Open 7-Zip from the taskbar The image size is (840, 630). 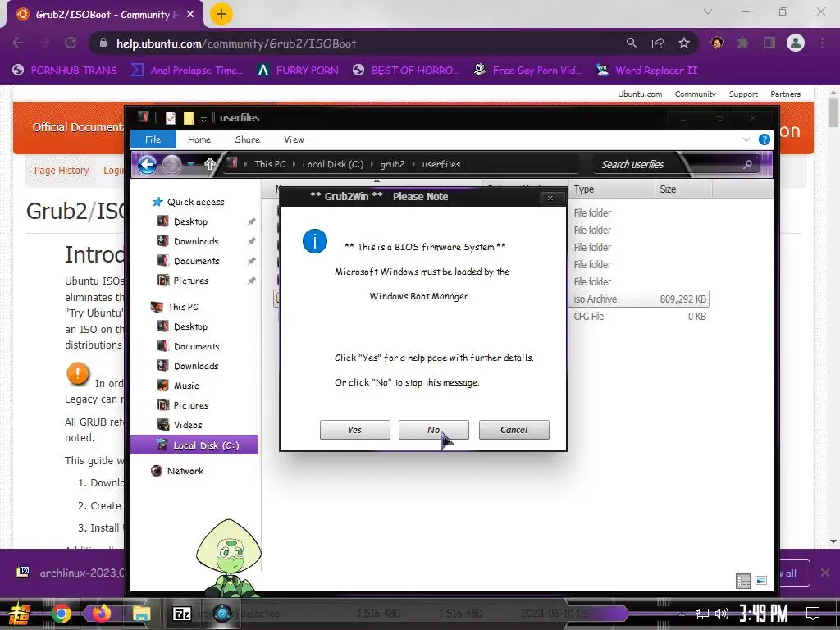click(x=181, y=614)
